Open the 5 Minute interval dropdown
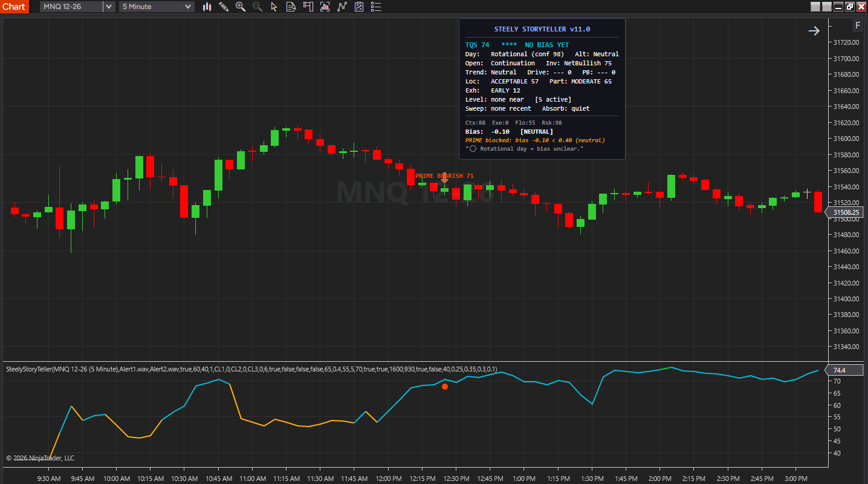The height and width of the screenshot is (484, 868). pos(156,7)
